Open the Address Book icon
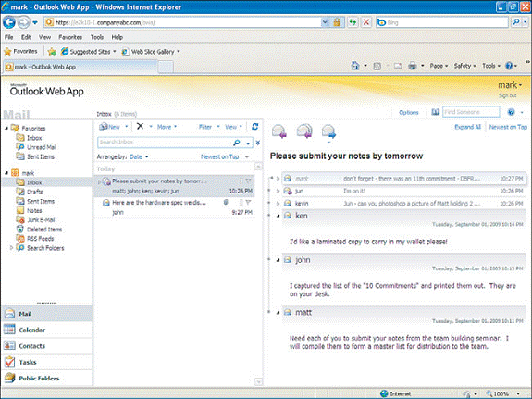 click(x=435, y=112)
